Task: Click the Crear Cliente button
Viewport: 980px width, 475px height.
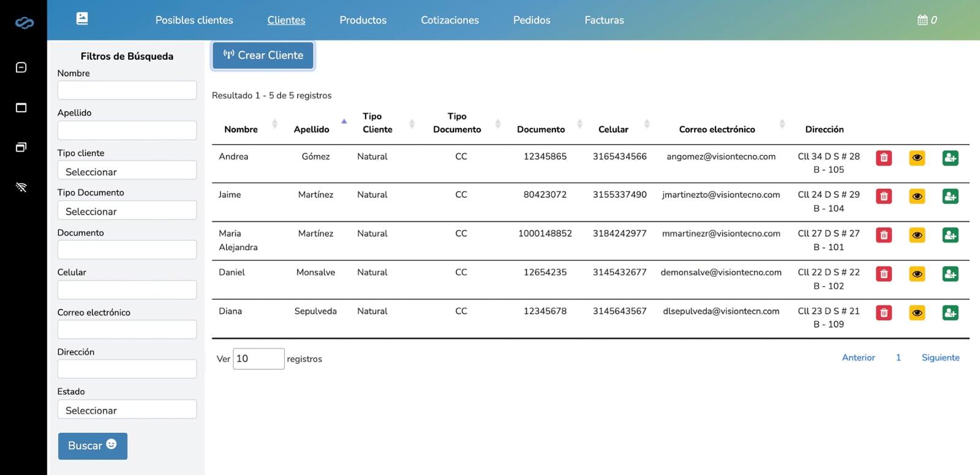Action: pyautogui.click(x=263, y=55)
